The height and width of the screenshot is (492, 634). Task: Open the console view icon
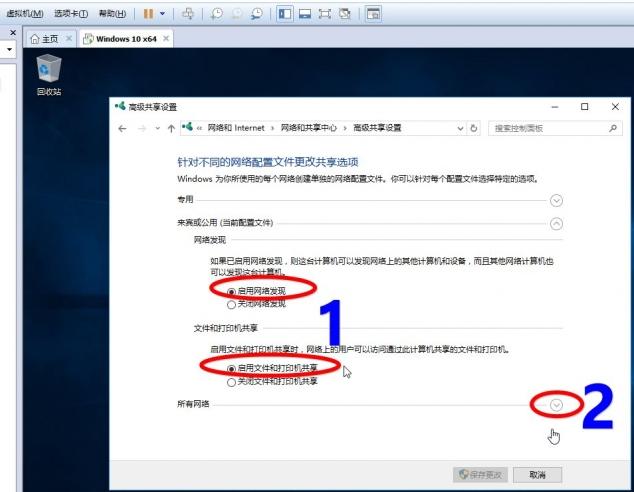pyautogui.click(x=373, y=14)
